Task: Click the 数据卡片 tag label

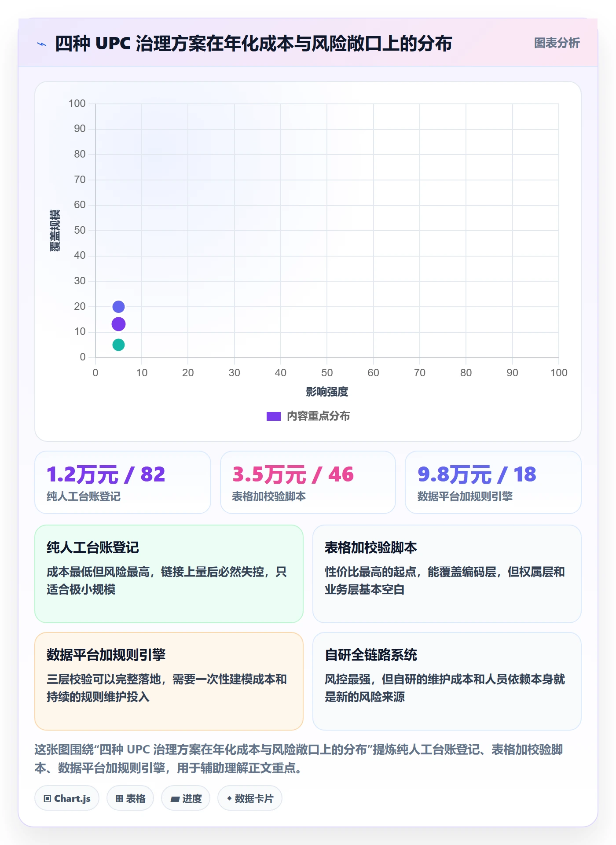Action: pos(254,799)
